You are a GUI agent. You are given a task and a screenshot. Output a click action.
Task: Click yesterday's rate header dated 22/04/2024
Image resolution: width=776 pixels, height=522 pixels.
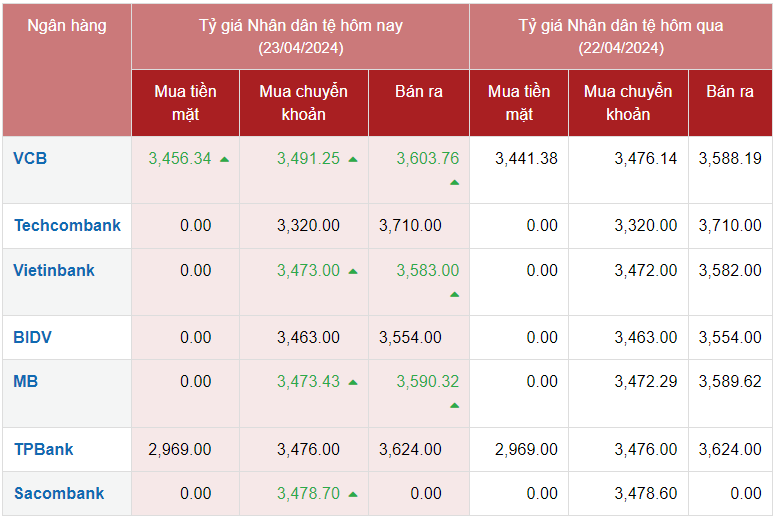coord(620,36)
